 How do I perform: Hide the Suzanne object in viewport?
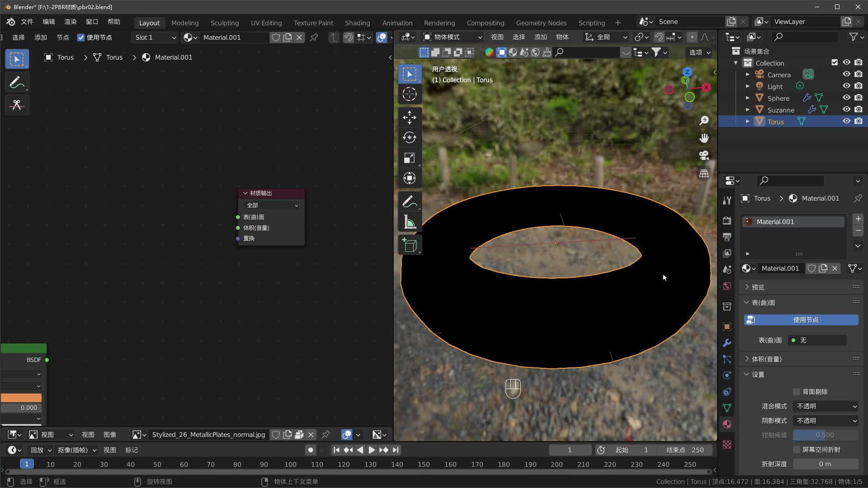(846, 109)
